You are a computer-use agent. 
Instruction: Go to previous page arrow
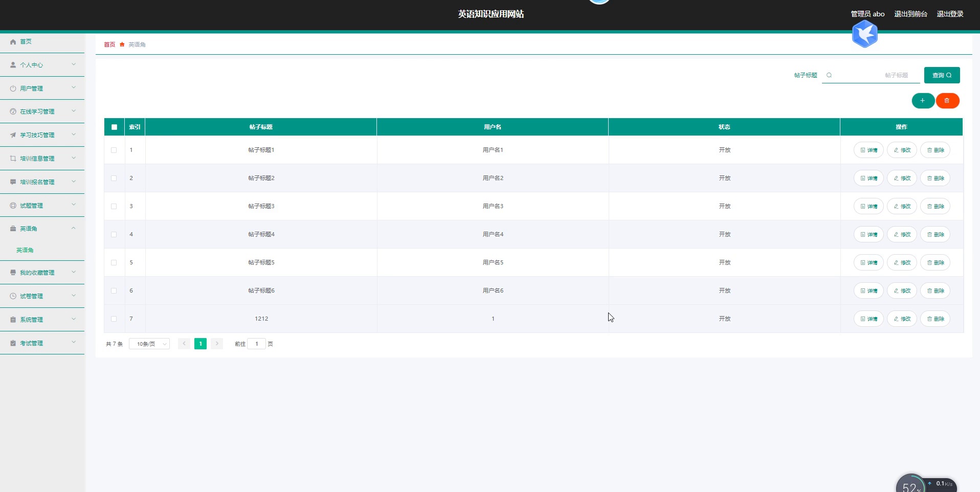point(184,344)
